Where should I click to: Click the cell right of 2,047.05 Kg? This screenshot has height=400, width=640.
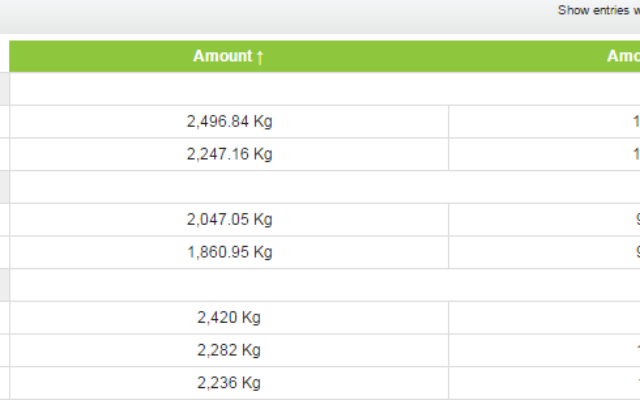click(544, 220)
